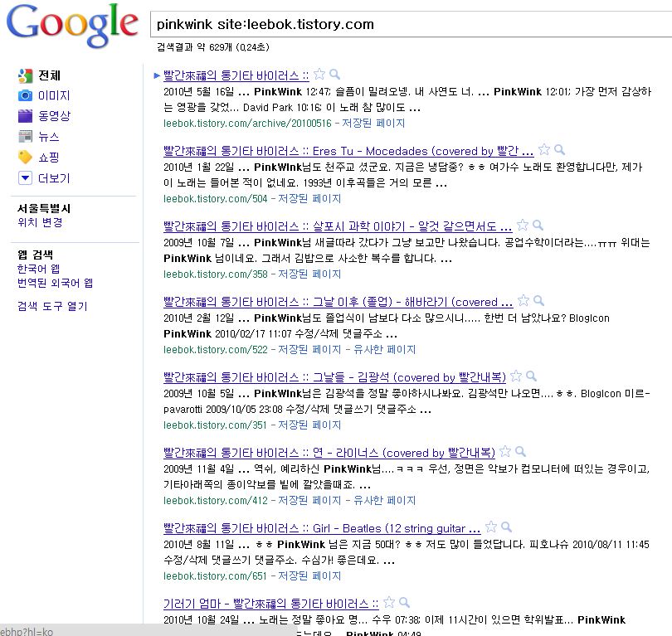Filter results by 한국어 웹
The image size is (672, 636).
pos(38,269)
